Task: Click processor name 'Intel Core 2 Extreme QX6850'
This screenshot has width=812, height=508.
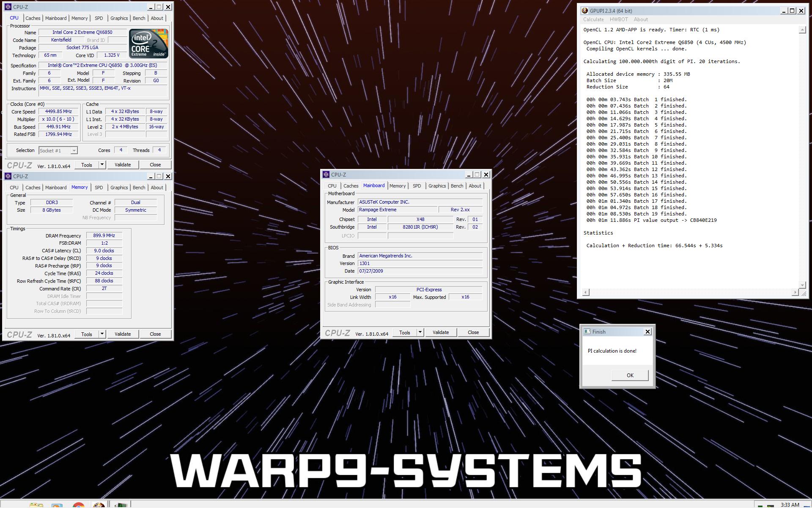Action: pyautogui.click(x=82, y=32)
